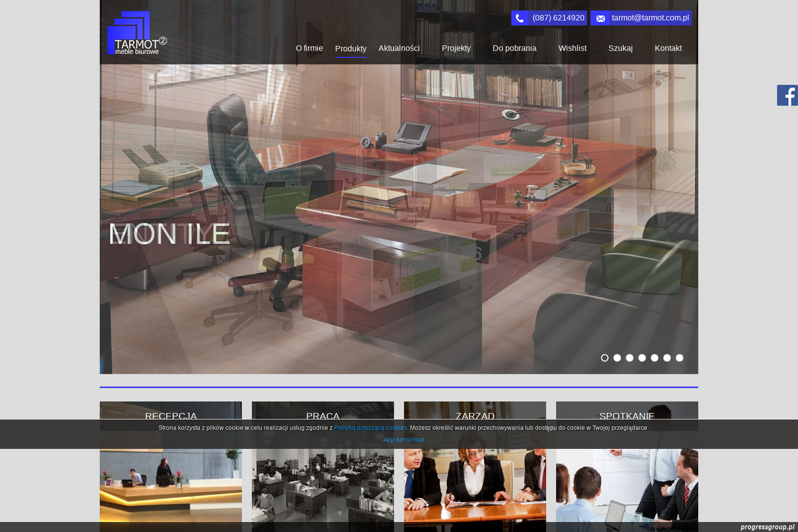Open the Polityką dotyczącą cookies link
798x532 pixels.
point(370,428)
